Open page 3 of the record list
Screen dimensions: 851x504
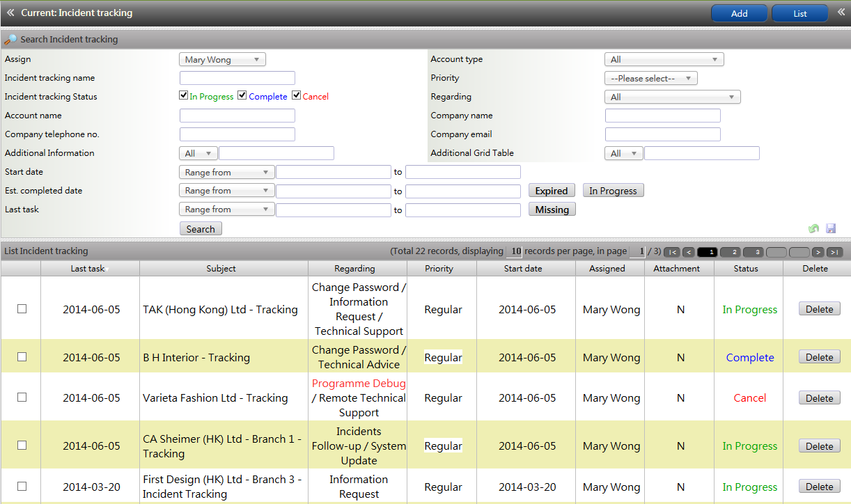(754, 252)
